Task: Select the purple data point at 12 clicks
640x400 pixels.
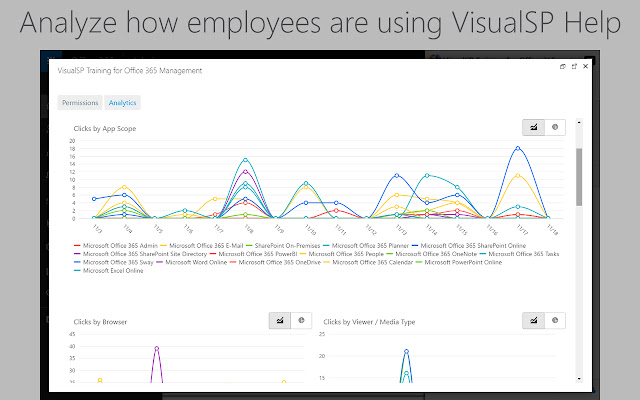Action: [x=245, y=171]
